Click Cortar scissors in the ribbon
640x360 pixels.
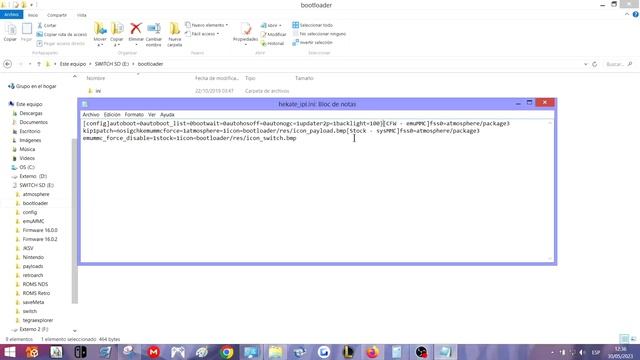47,25
